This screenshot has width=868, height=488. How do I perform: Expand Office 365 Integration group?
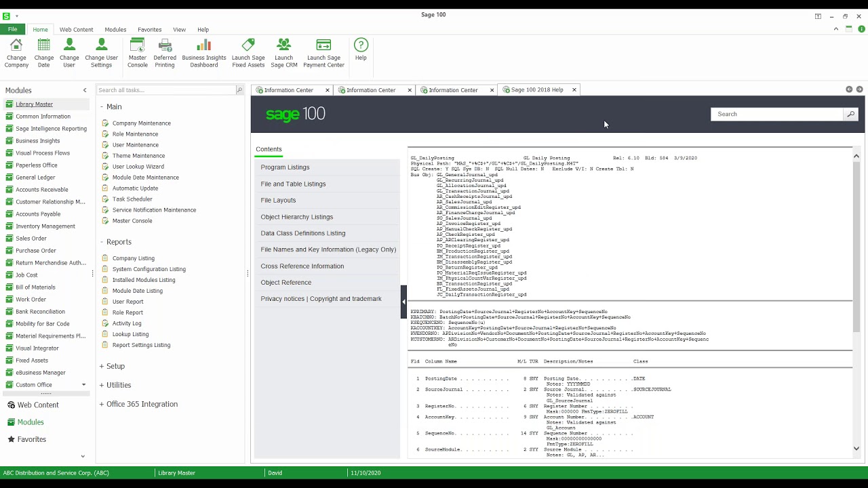pyautogui.click(x=102, y=405)
